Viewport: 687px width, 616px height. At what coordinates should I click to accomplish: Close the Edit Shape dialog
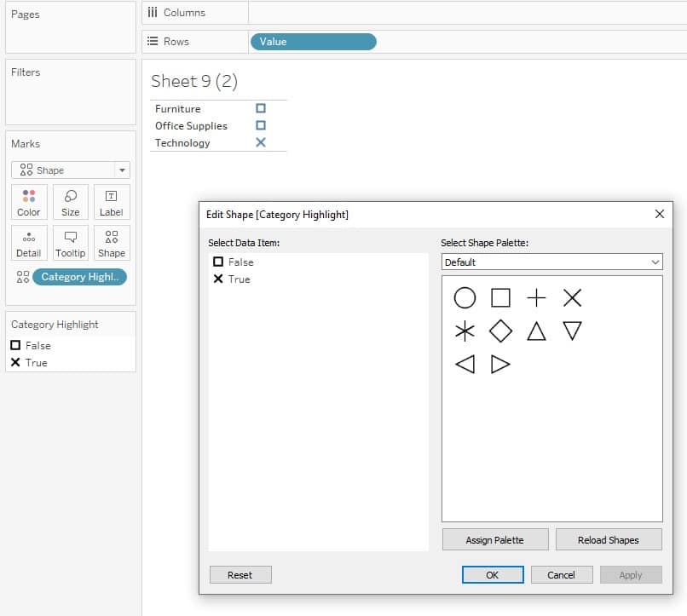coord(660,214)
